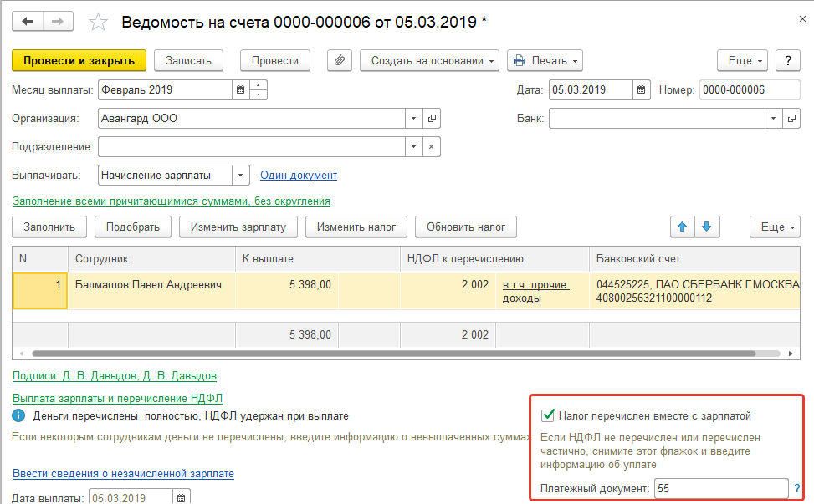Move the table row up with blue arrow
This screenshot has height=504, width=814.
[x=683, y=227]
